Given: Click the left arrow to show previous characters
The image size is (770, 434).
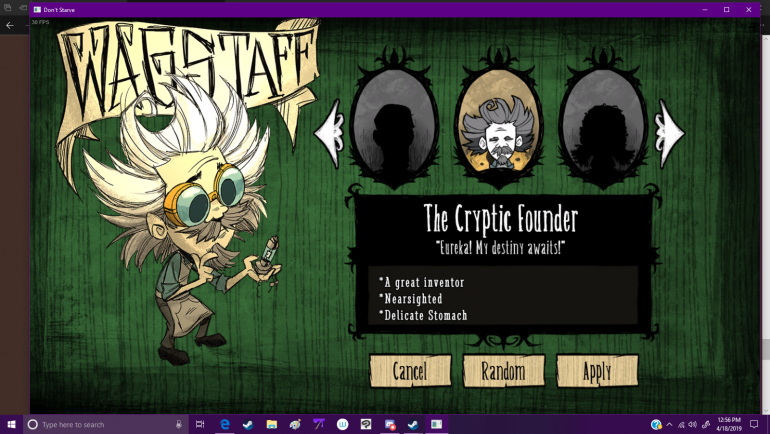Looking at the screenshot, I should (329, 134).
